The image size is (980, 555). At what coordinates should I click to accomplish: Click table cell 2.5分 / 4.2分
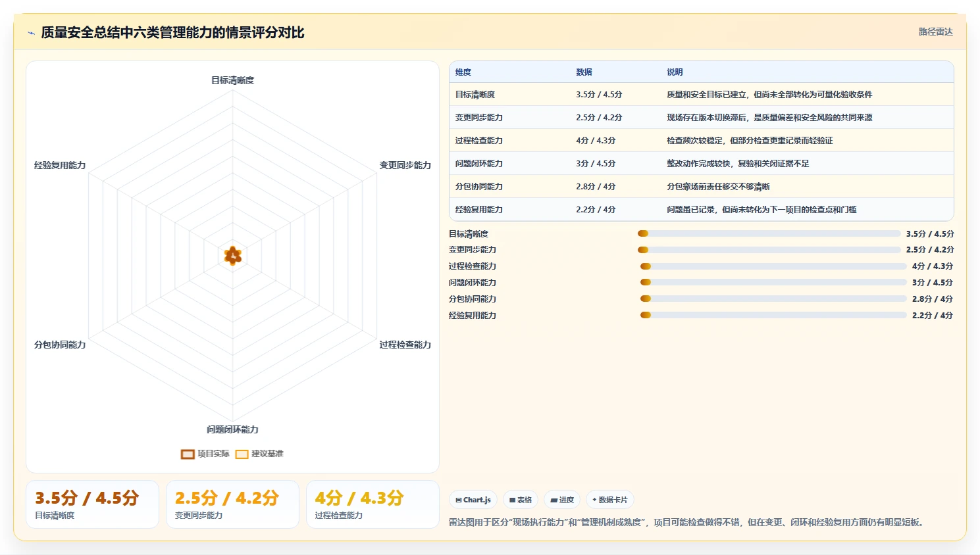click(x=599, y=118)
